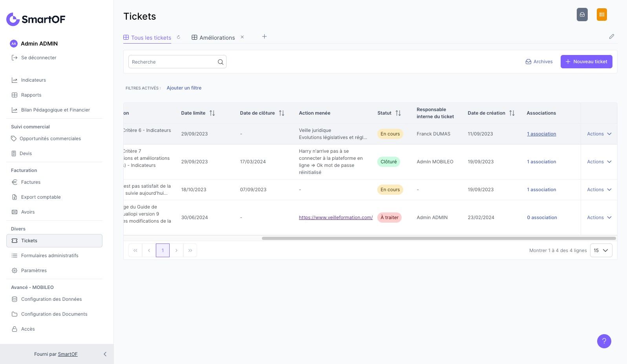Click the SmartOF footer link
Screen dimensions: 627x364
68,354
